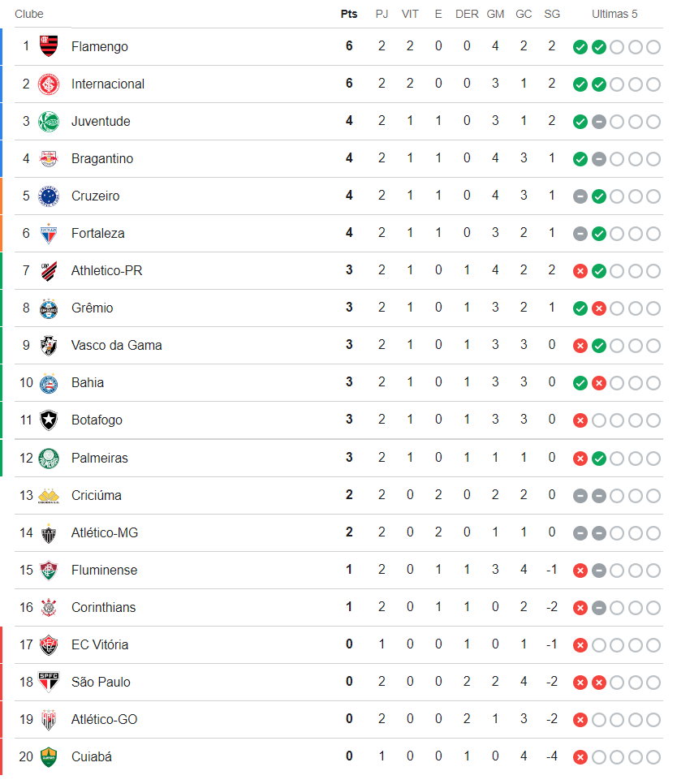Sort table by Pts column header

(x=349, y=14)
